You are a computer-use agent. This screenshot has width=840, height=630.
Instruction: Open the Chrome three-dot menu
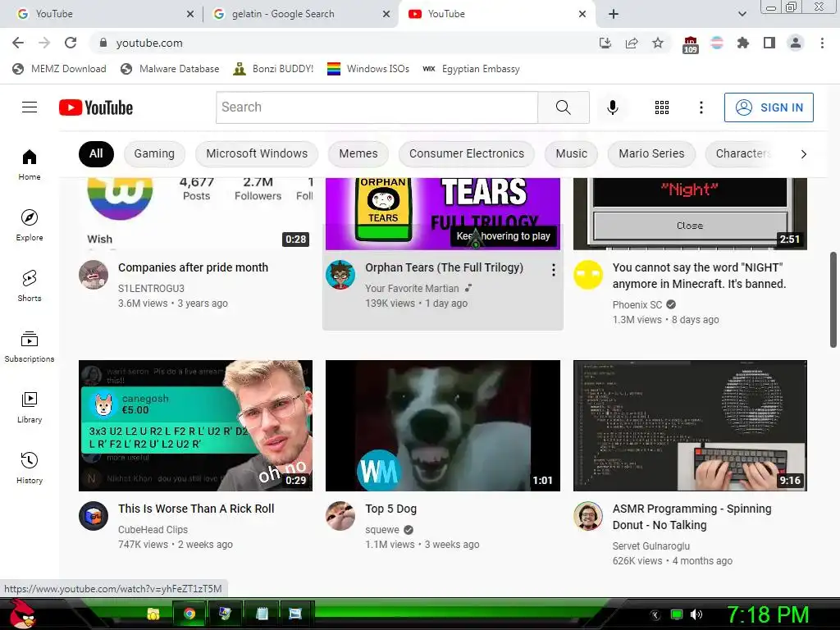click(822, 43)
